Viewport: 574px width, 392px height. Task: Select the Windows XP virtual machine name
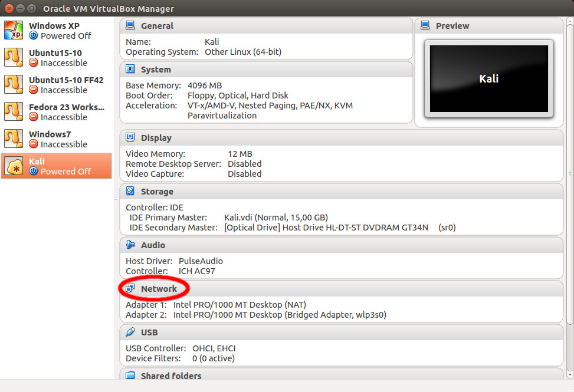(54, 26)
